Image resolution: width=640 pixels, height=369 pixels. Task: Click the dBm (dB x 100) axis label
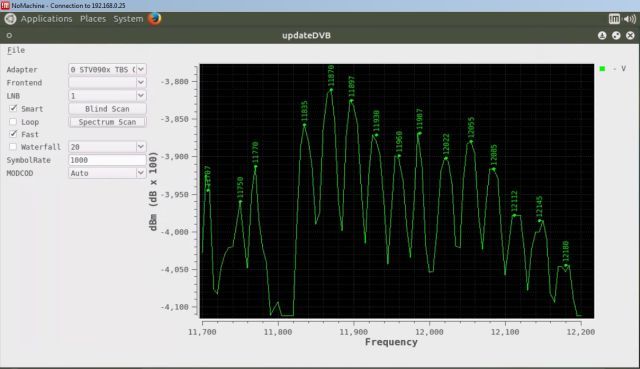coord(153,191)
